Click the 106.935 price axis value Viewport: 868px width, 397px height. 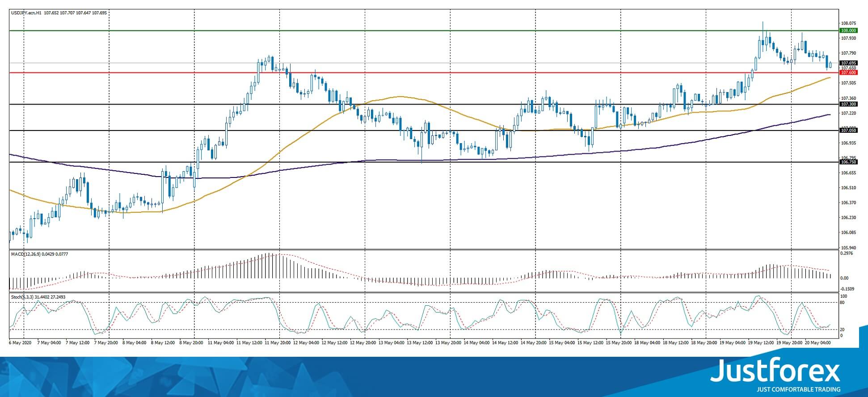click(848, 143)
